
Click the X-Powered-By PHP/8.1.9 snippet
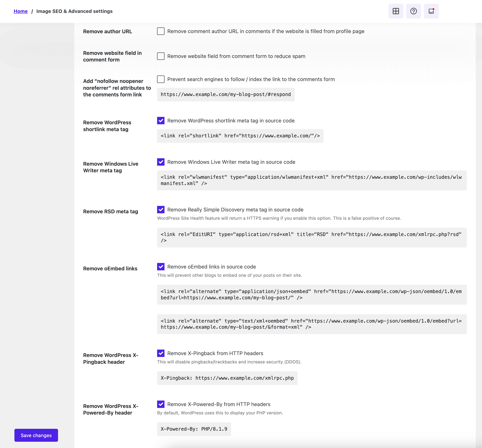194,429
